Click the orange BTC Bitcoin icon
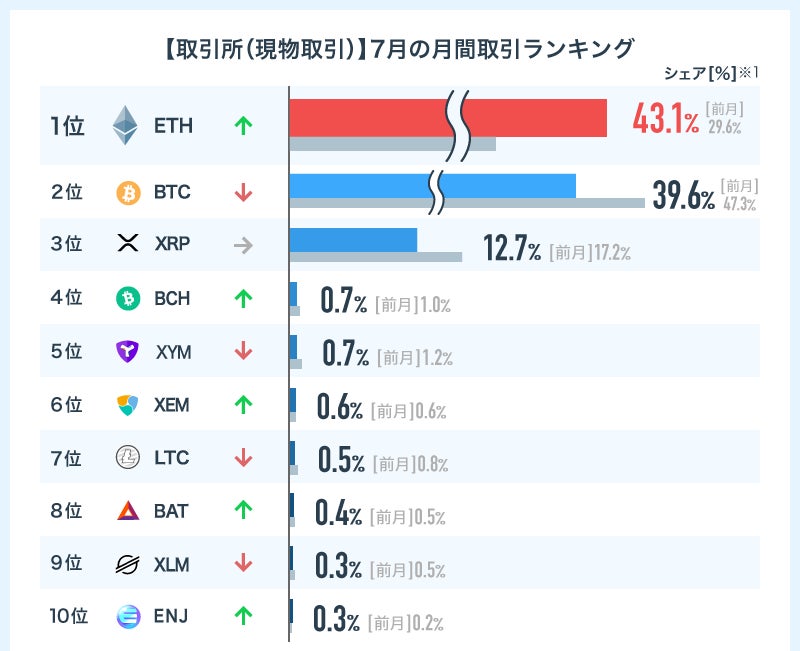This screenshot has height=651, width=800. point(129,192)
